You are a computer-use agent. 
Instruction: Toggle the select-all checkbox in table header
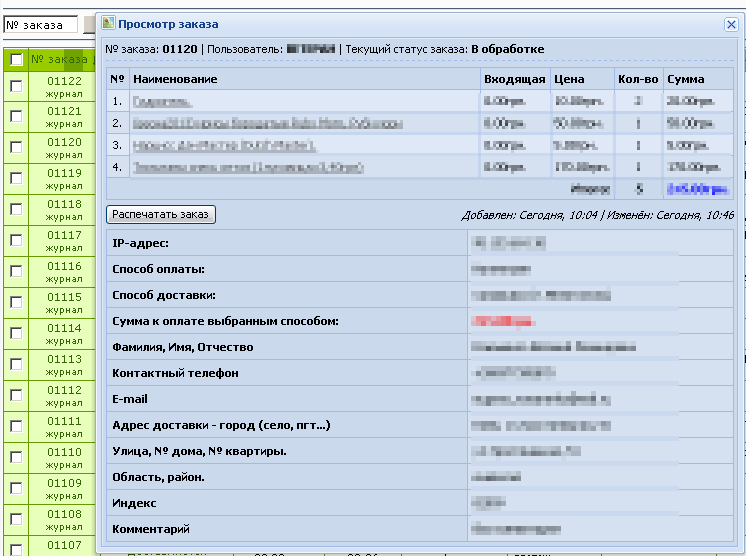[16, 60]
